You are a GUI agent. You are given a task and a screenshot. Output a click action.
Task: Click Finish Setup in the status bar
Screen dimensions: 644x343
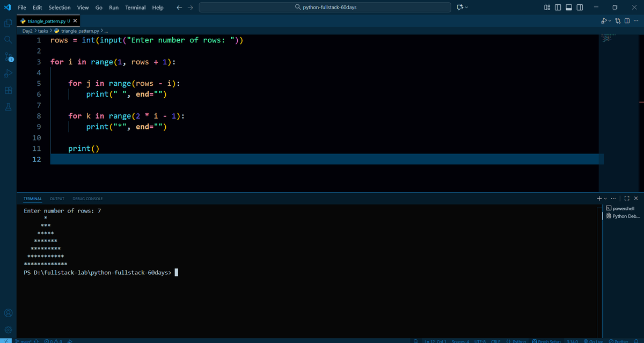tap(547, 340)
